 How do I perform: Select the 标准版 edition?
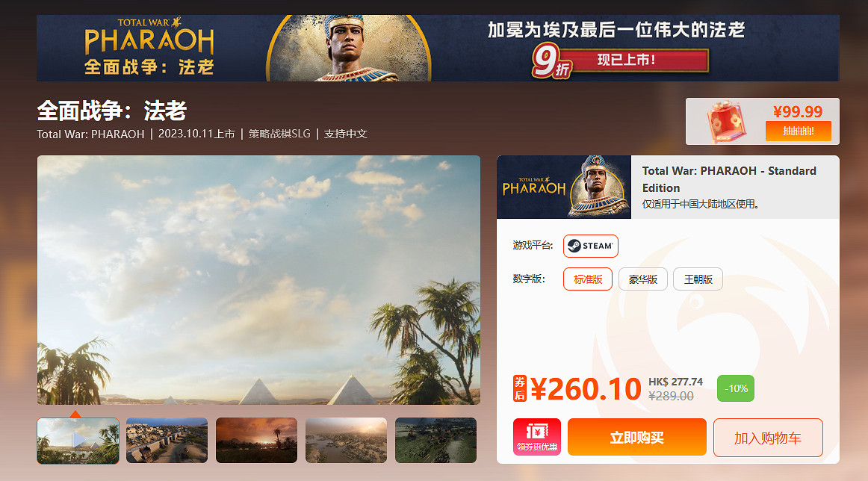(x=587, y=279)
